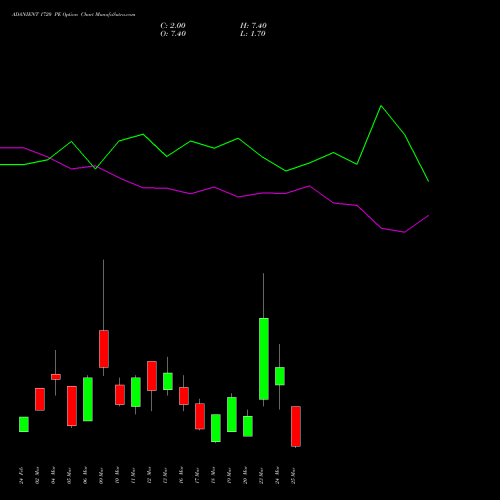Select the green candlestick above 18 Mar
Viewport: 500px width, 500px height.
click(x=216, y=428)
